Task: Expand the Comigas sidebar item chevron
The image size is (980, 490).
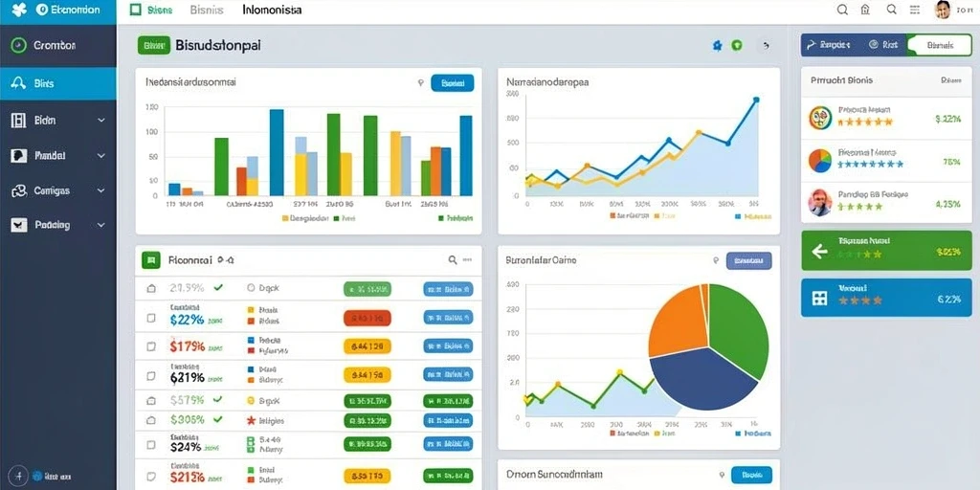Action: [101, 190]
